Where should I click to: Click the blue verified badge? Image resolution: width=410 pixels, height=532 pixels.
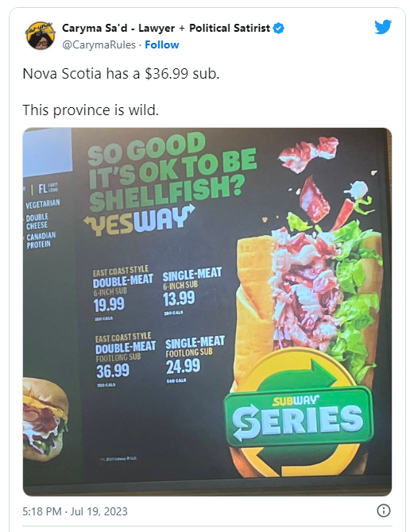point(279,28)
